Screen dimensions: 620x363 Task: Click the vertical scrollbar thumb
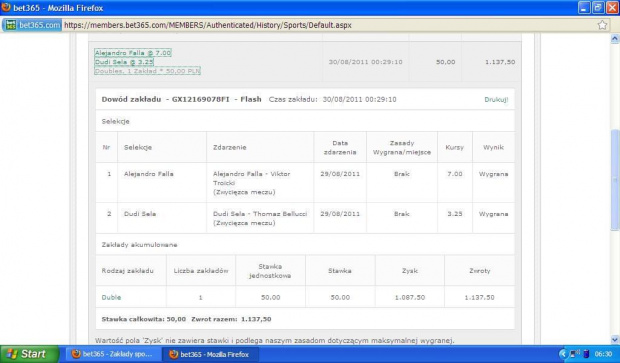pyautogui.click(x=615, y=180)
